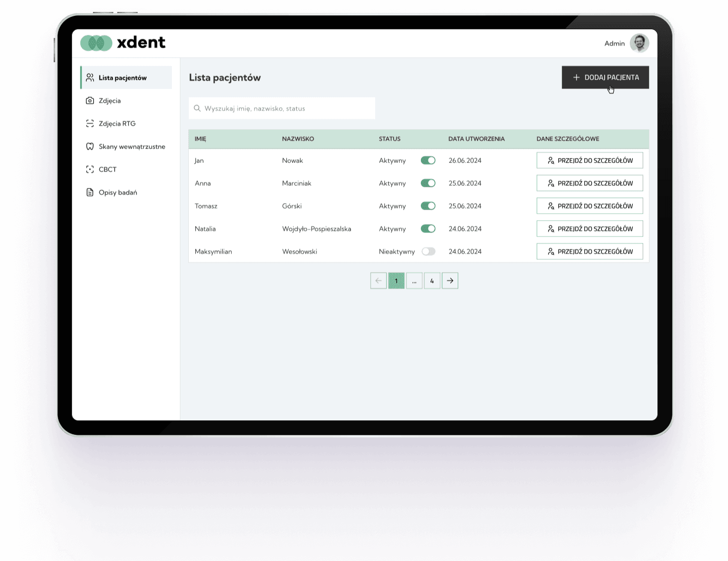Click the date 26.06.2024 in Jan's row

tap(465, 160)
